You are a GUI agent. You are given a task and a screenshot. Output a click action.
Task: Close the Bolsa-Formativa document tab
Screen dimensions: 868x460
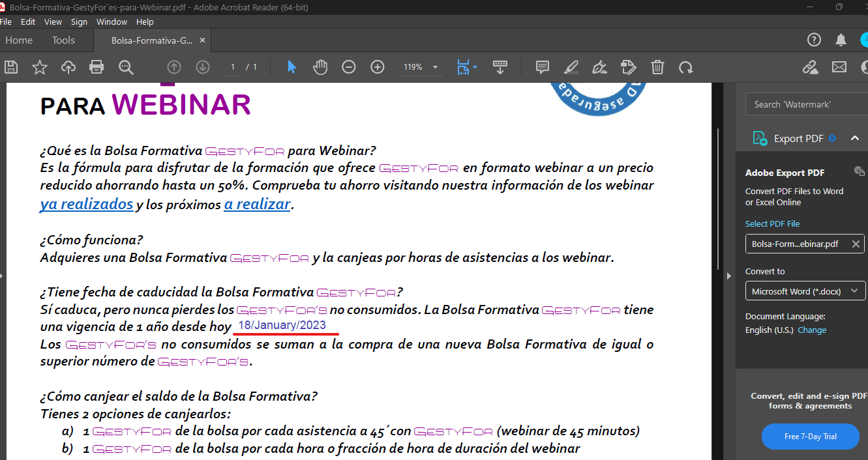pos(202,40)
